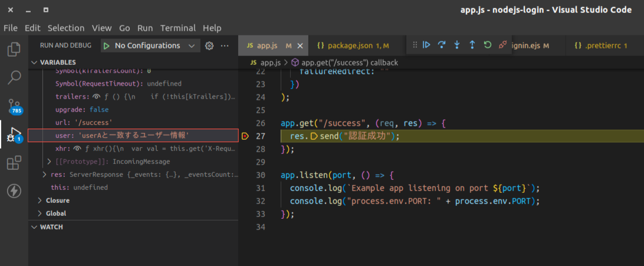
Task: Click breakpoint marker on line 27
Action: [x=245, y=136]
